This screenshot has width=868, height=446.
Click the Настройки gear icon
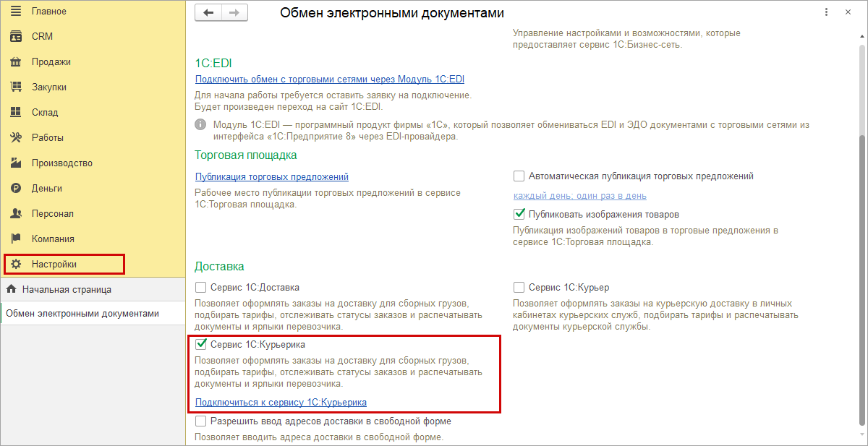(16, 264)
